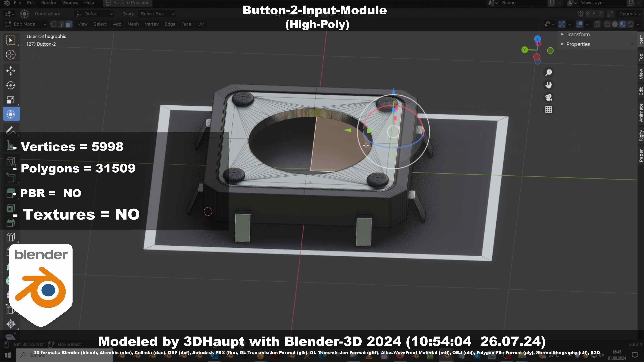Image resolution: width=644 pixels, height=362 pixels.
Task: Click the green Y axis gizmo
Action: [524, 50]
